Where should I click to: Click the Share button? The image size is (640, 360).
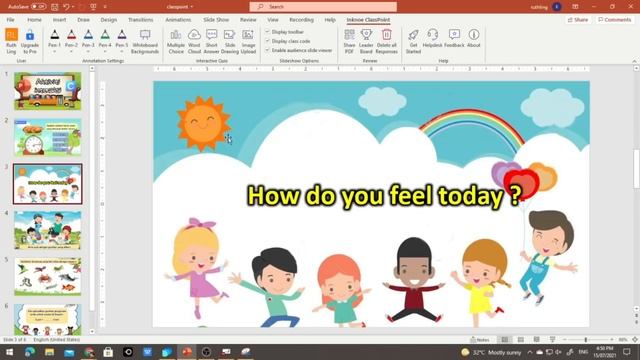pyautogui.click(x=578, y=20)
